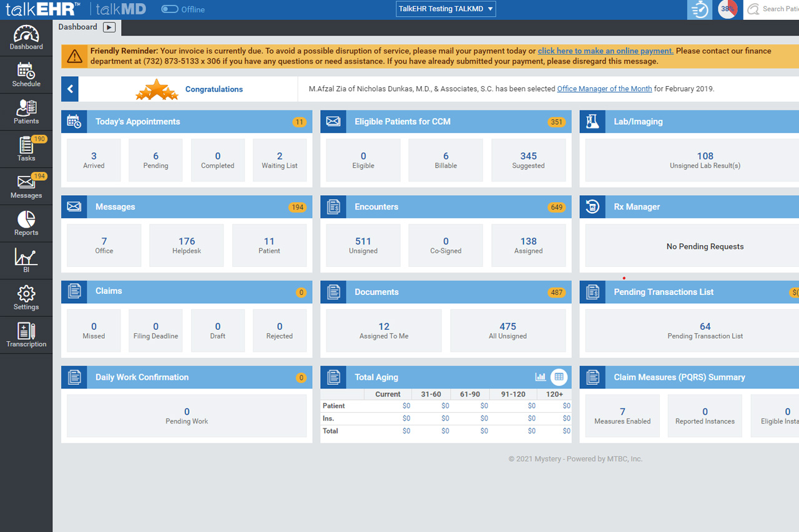Open the Patients sidebar icon
This screenshot has height=532, width=799.
tap(26, 112)
